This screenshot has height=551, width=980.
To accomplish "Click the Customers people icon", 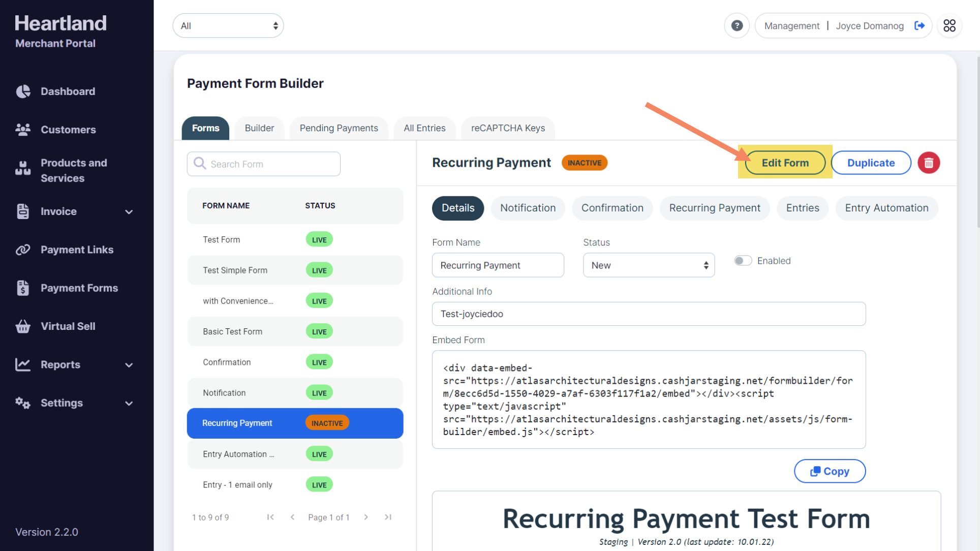I will coord(23,130).
